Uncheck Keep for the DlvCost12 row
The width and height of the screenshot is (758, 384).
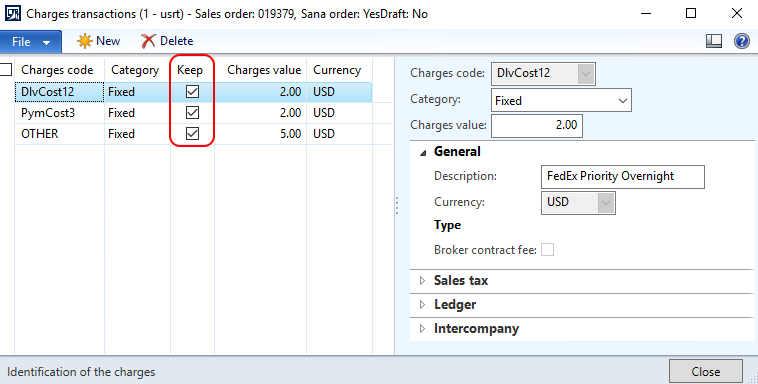coord(192,91)
